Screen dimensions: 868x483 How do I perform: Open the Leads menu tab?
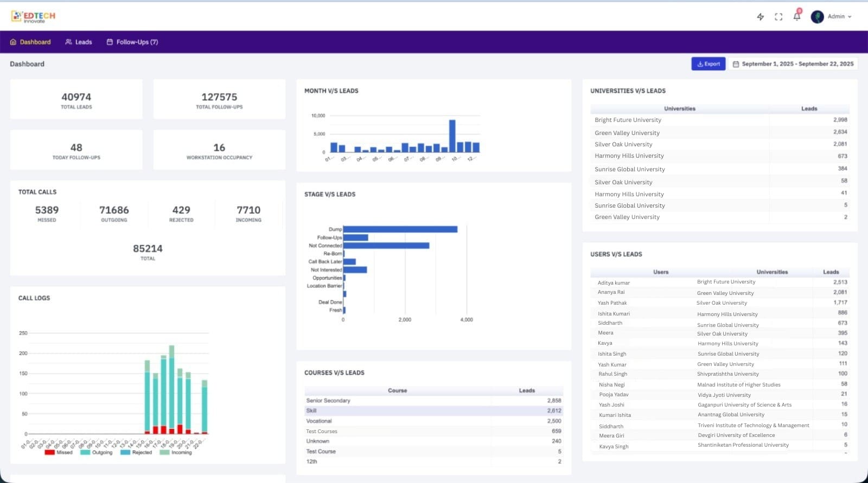click(x=83, y=42)
